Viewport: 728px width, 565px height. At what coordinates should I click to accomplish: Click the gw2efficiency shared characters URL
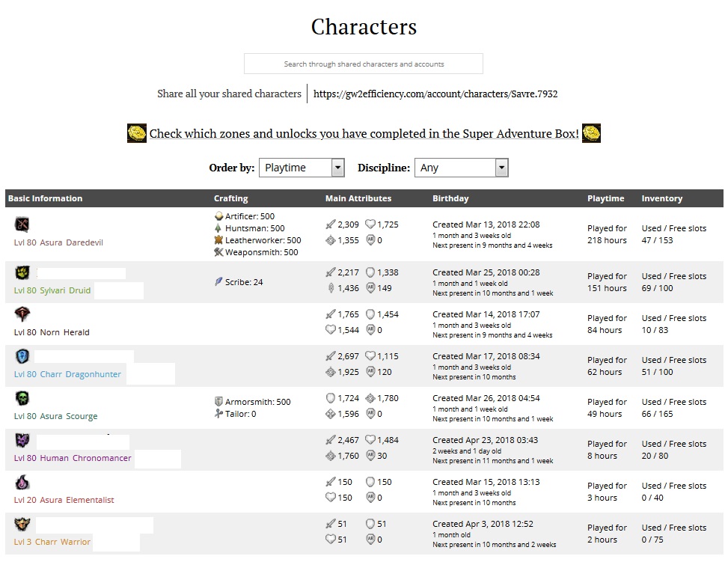click(435, 94)
